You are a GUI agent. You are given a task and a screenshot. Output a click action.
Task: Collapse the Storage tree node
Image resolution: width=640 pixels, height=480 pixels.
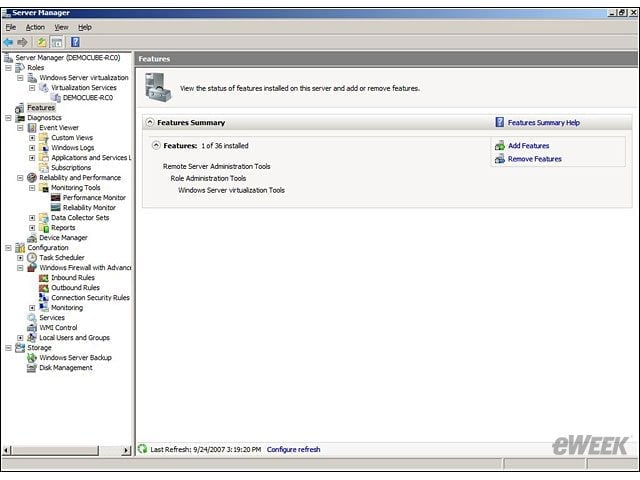tap(8, 348)
